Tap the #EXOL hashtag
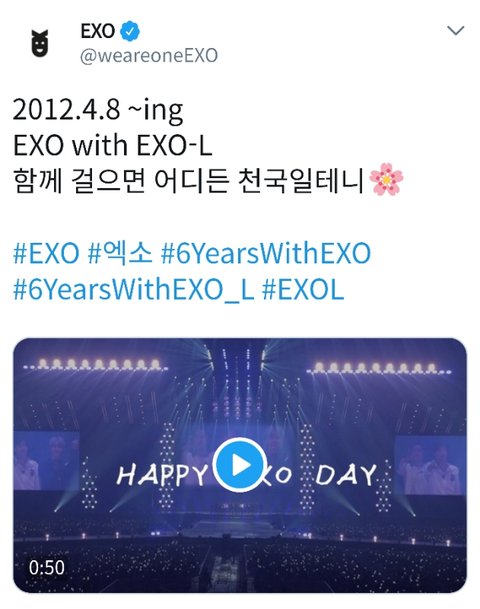 point(303,290)
